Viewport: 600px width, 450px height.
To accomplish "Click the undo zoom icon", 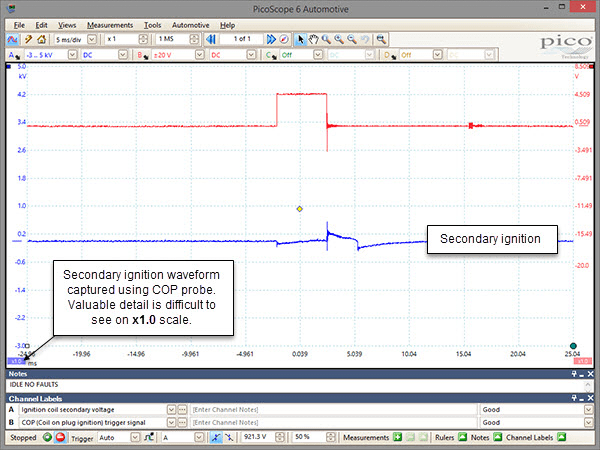I will pyautogui.click(x=365, y=39).
